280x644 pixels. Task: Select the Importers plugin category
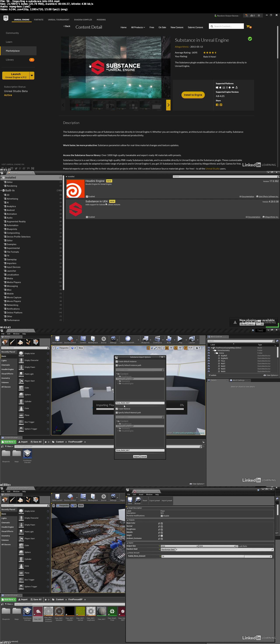[x=12, y=263]
